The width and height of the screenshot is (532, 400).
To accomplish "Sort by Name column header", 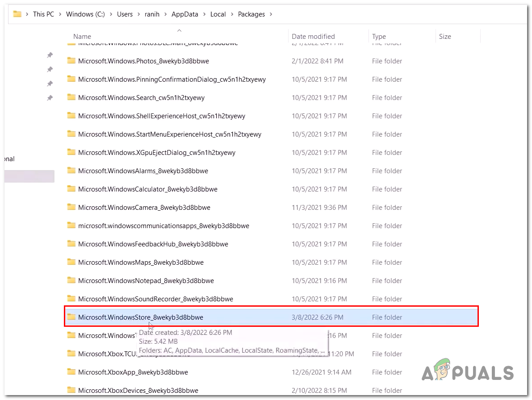I will coord(82,37).
